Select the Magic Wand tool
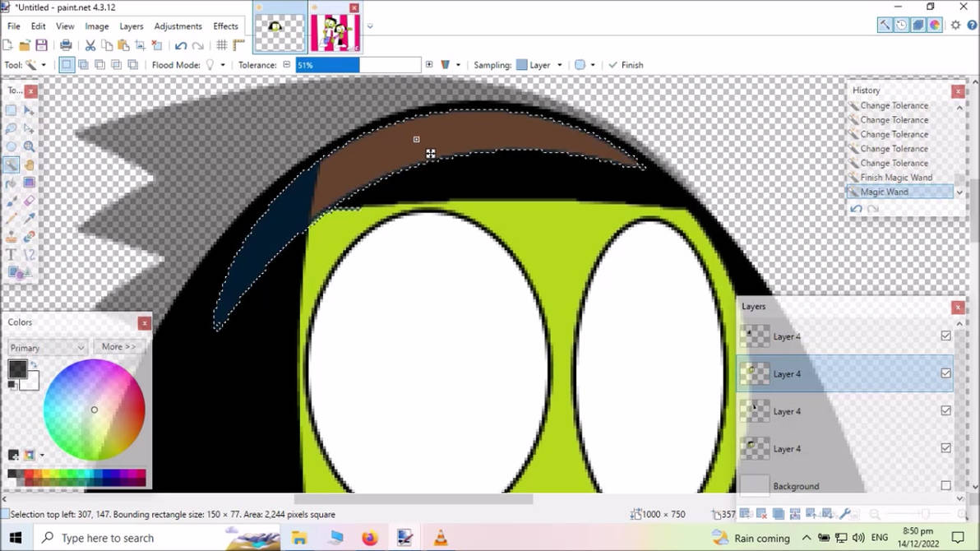The height and width of the screenshot is (551, 980). coord(12,164)
